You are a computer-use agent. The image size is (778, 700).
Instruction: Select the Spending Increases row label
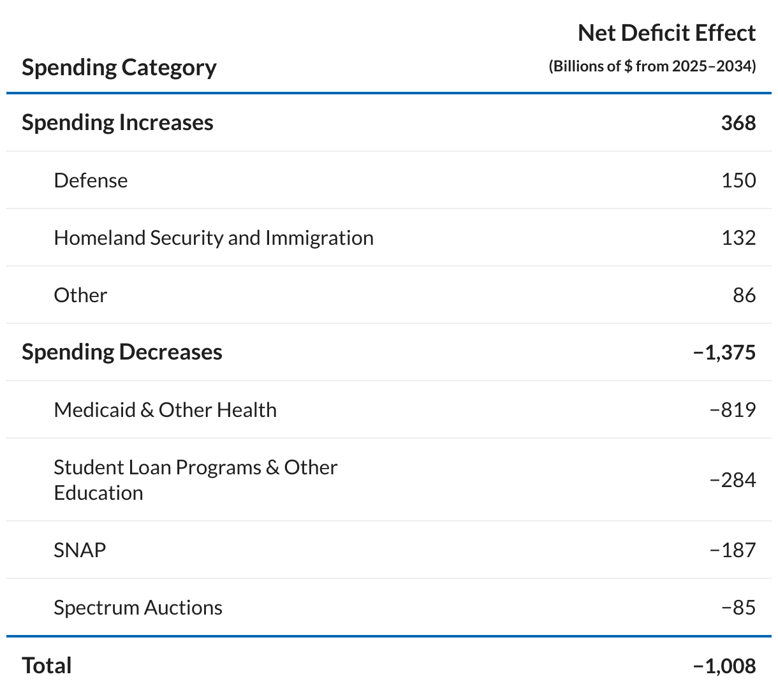(117, 122)
